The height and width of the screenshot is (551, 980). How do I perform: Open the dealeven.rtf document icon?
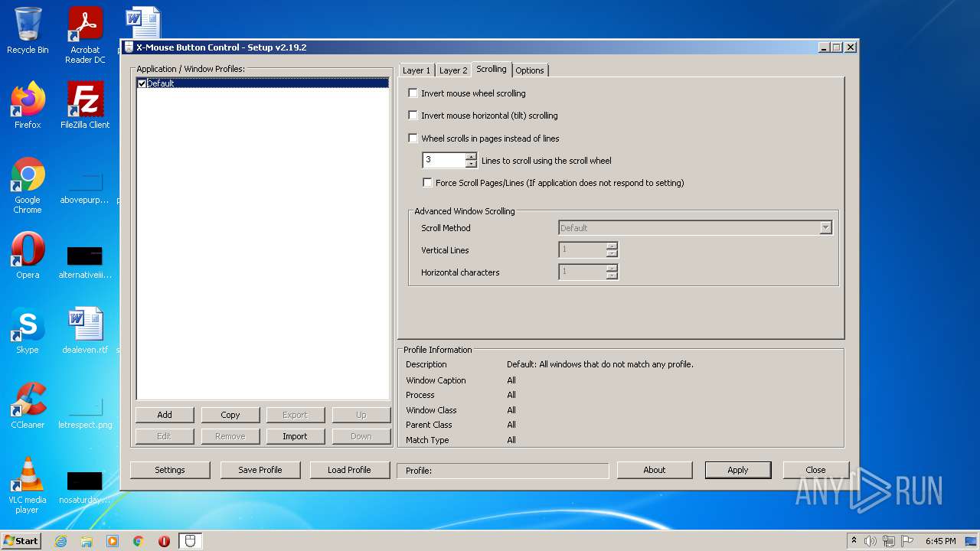(85, 331)
